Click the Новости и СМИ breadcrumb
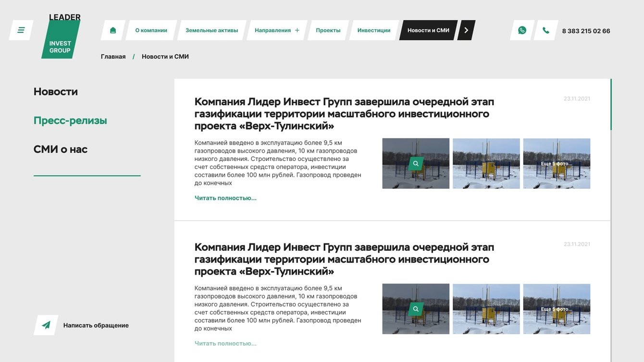 165,57
